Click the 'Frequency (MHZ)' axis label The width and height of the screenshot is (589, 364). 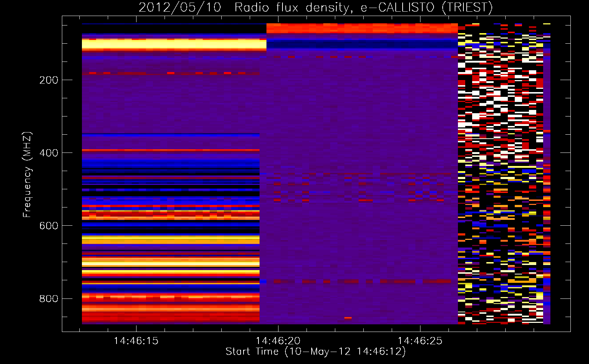(27, 175)
